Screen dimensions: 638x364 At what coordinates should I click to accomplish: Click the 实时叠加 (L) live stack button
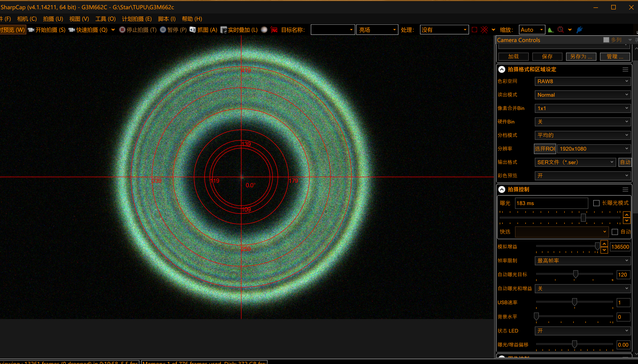pos(239,30)
